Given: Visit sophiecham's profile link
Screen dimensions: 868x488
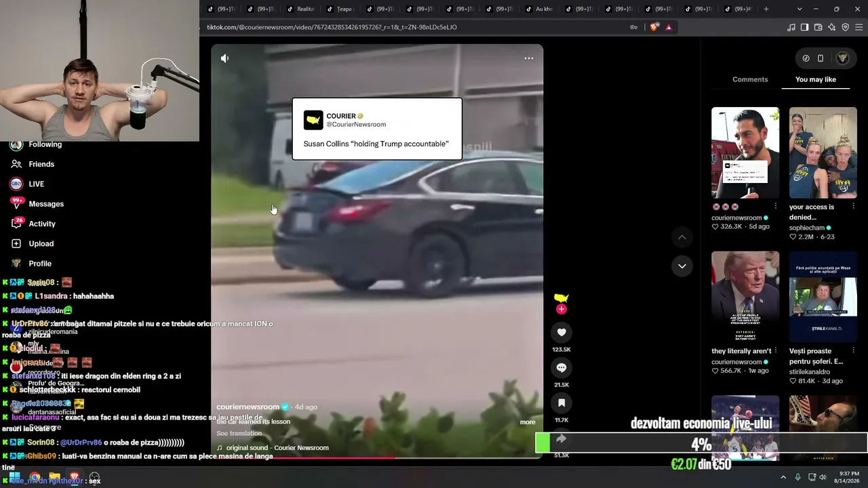Looking at the screenshot, I should (x=806, y=228).
